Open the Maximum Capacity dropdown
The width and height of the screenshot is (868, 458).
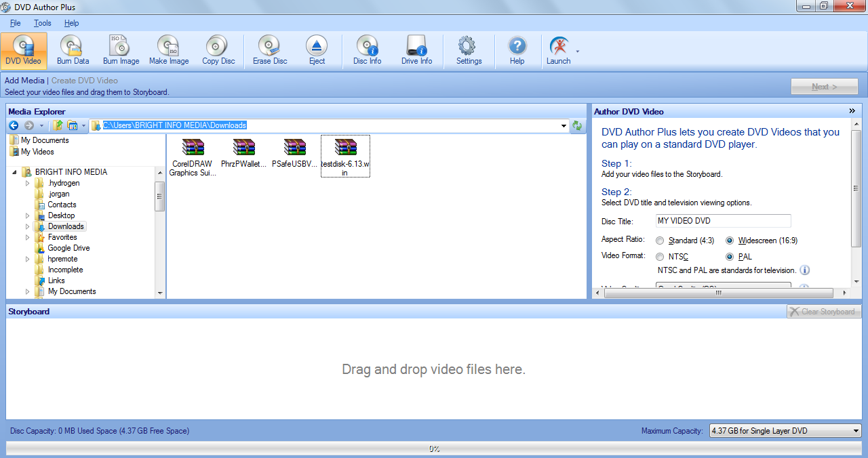[x=855, y=431]
